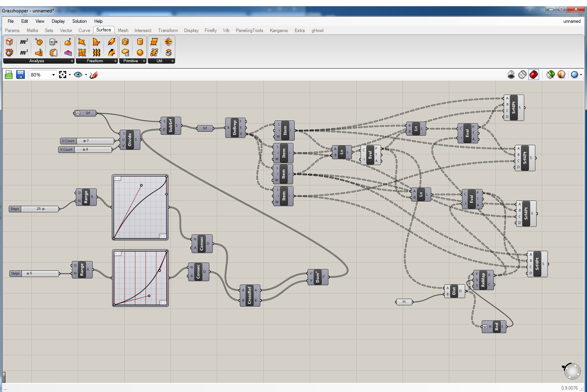Open the arrow next to Zoom Extents
Viewport: 587px width, 392px height.
click(x=70, y=75)
